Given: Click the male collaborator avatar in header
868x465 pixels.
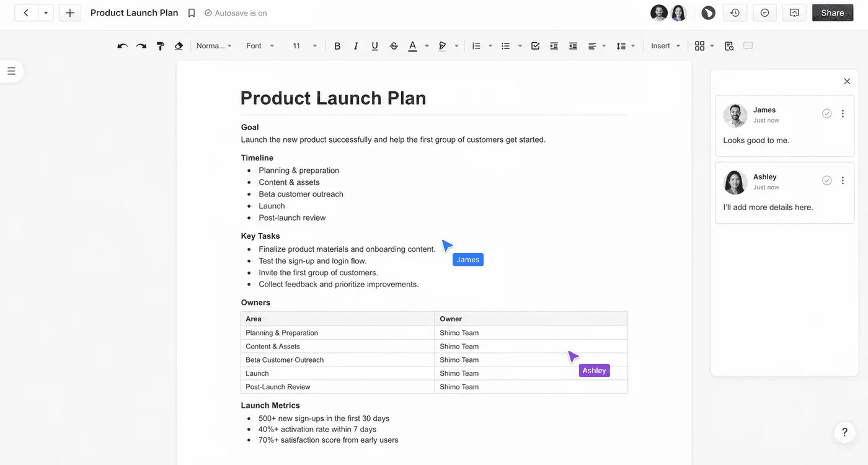Looking at the screenshot, I should coord(659,13).
